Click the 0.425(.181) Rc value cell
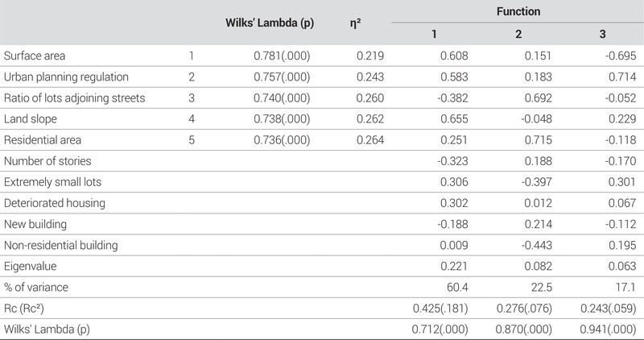This screenshot has width=644, height=340. (436, 308)
